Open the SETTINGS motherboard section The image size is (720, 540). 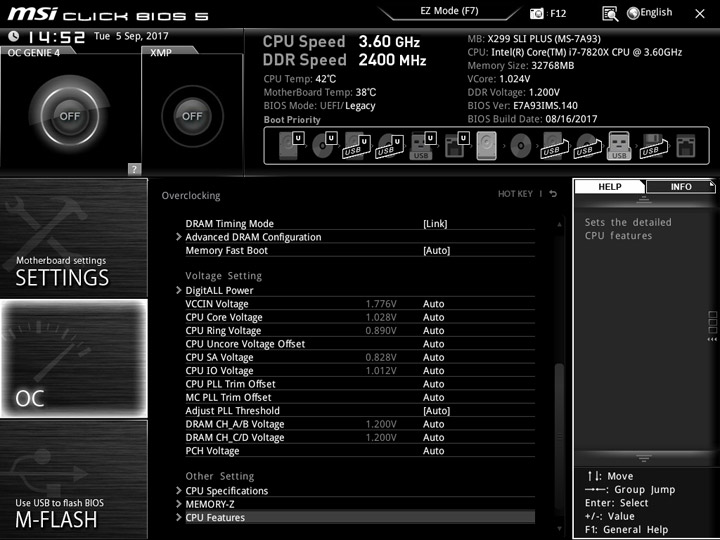pyautogui.click(x=74, y=238)
